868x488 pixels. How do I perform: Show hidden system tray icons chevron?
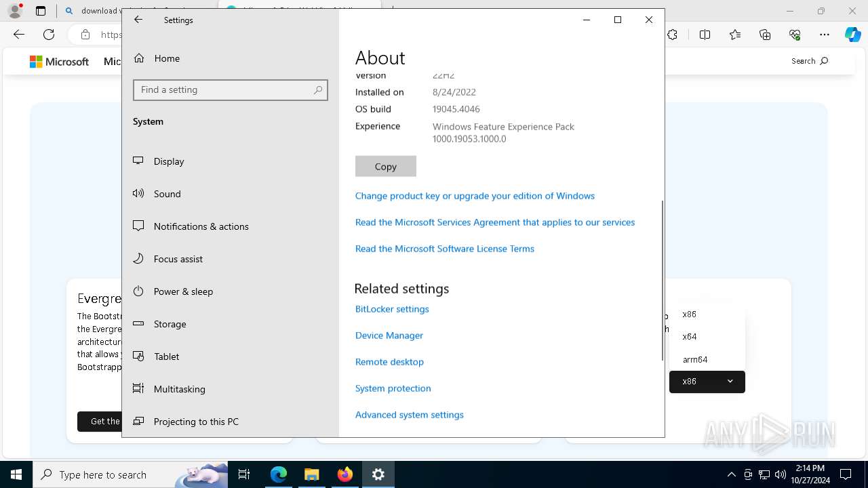[731, 474]
